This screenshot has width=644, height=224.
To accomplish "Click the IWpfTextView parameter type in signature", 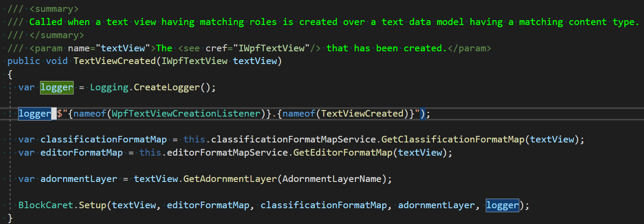I will (x=194, y=61).
